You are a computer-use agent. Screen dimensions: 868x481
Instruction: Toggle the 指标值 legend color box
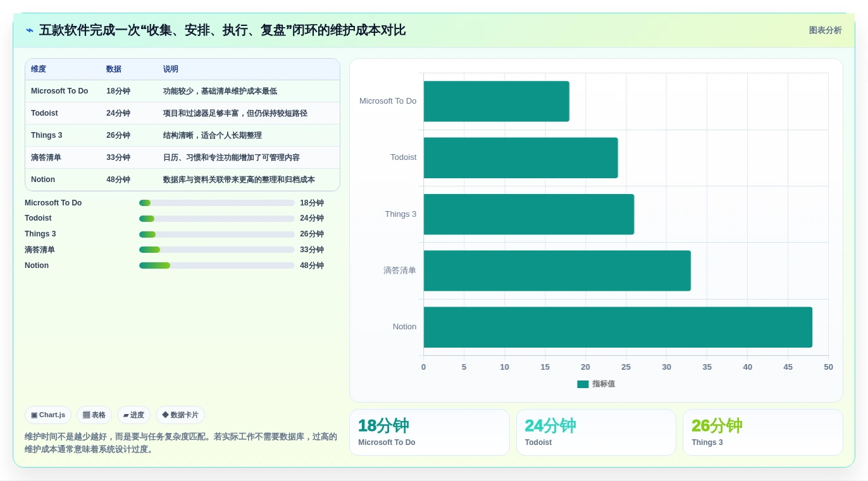coord(583,384)
